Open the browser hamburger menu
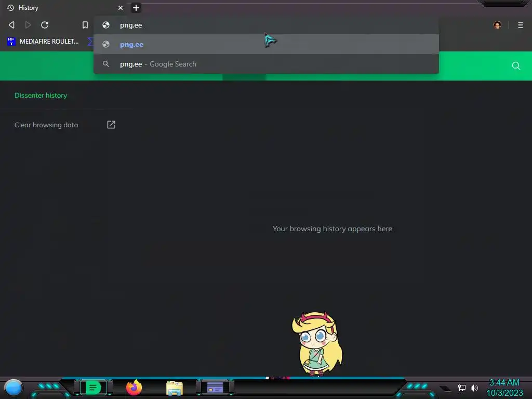 [x=521, y=25]
